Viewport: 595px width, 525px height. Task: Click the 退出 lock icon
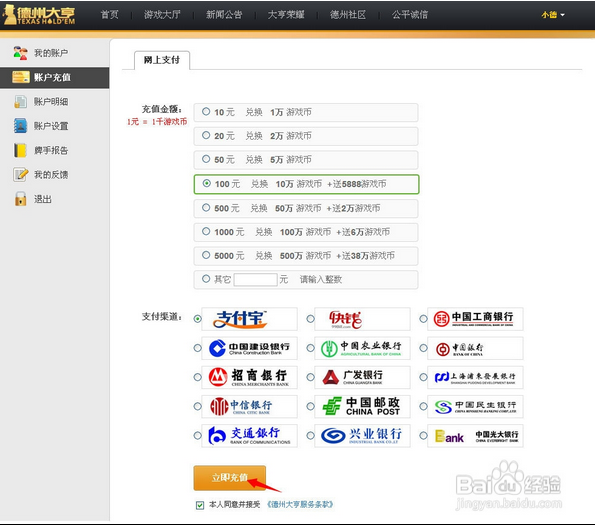20,199
